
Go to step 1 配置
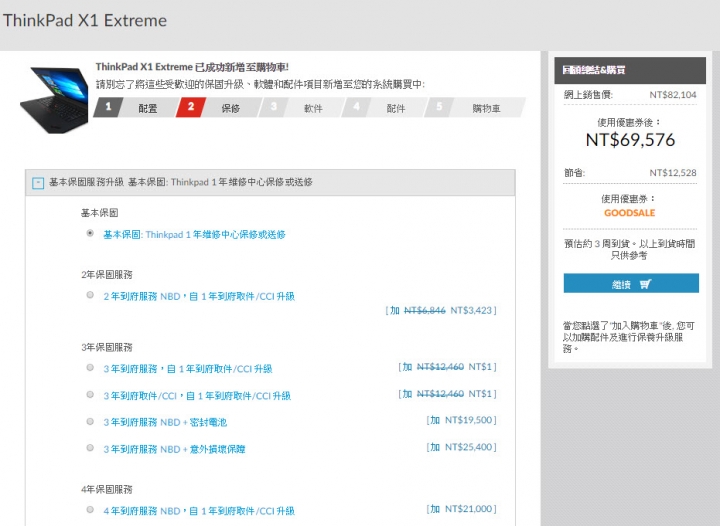135,108
